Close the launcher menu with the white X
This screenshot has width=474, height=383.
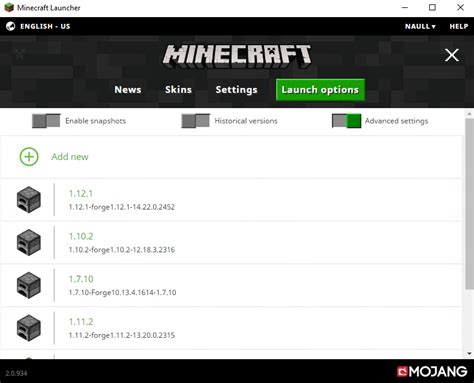coord(452,55)
